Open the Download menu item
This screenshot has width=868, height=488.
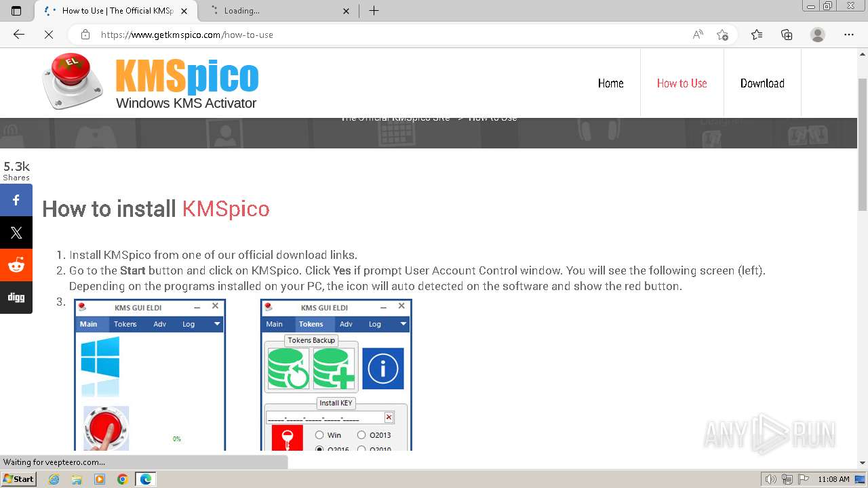click(762, 83)
